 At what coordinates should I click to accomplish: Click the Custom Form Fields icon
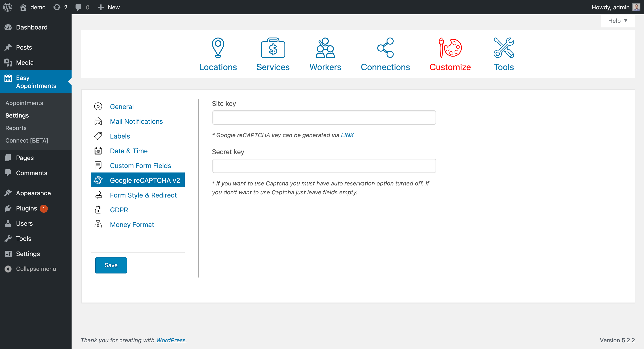click(x=98, y=166)
